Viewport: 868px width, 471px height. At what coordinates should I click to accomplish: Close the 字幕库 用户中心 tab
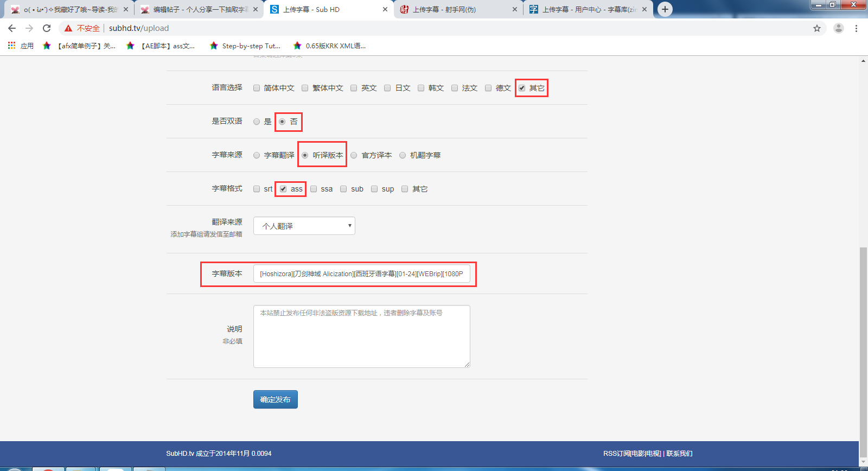point(644,9)
